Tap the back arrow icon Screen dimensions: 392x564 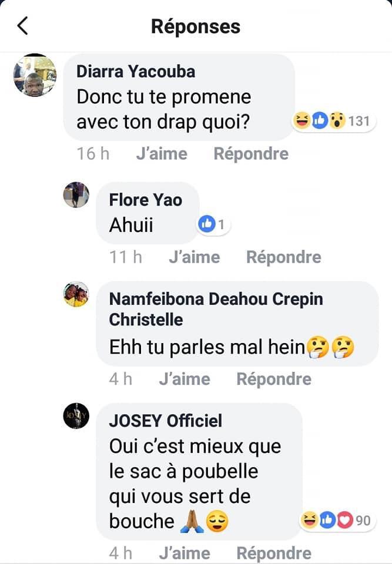[22, 26]
